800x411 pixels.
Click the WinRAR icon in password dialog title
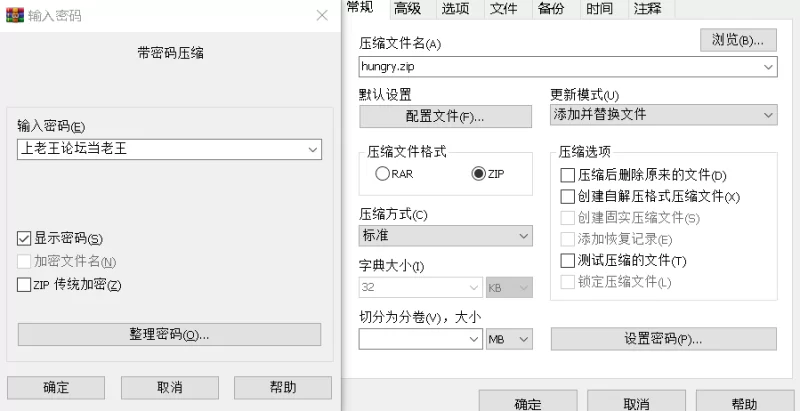pos(14,15)
